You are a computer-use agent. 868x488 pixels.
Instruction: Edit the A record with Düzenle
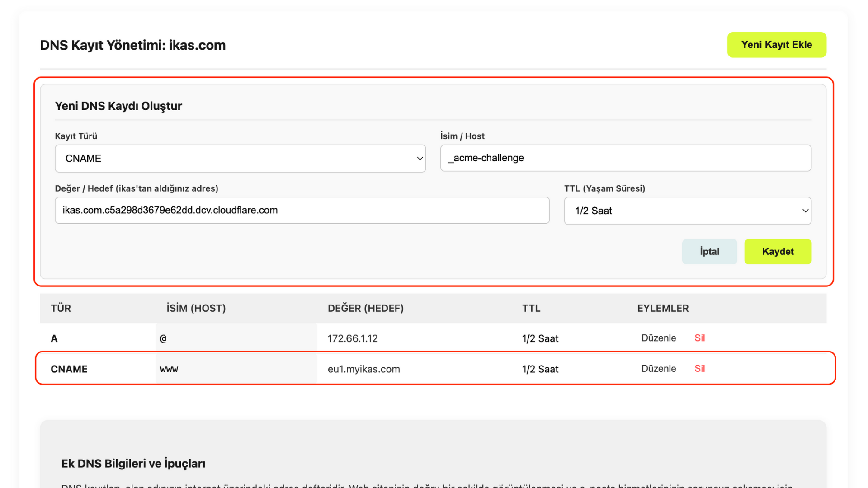pos(659,338)
